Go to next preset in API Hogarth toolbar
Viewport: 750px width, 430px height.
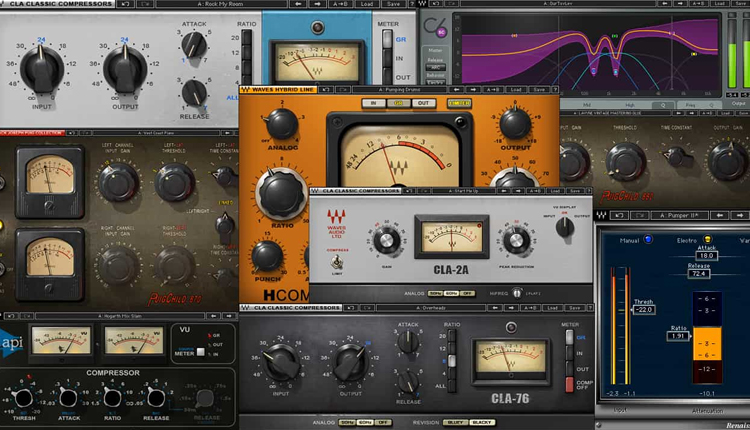click(229, 316)
